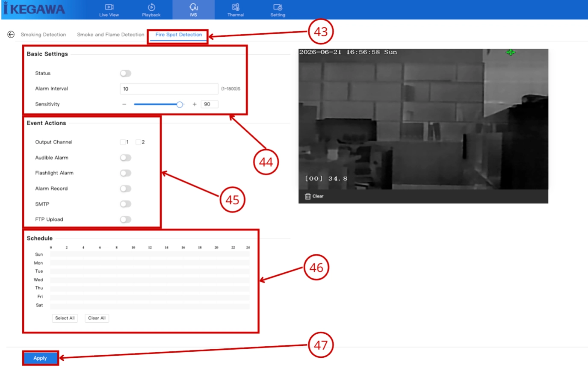The height and width of the screenshot is (380, 588).
Task: Click the Schedule heading
Action: click(x=39, y=239)
